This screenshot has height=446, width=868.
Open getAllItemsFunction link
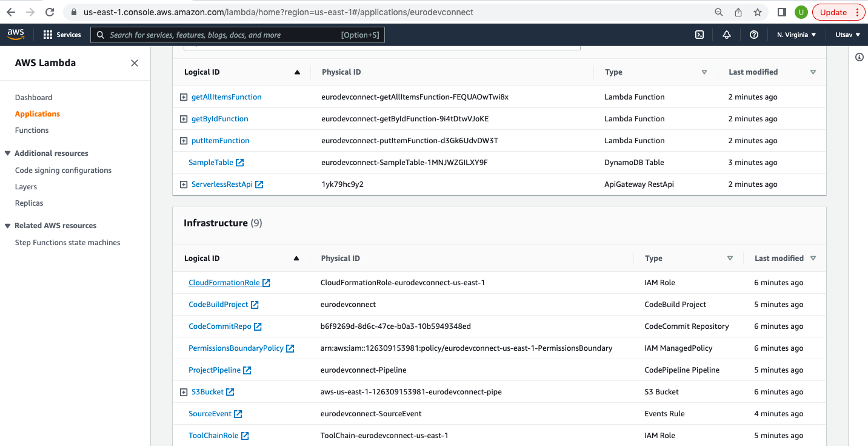coord(227,97)
